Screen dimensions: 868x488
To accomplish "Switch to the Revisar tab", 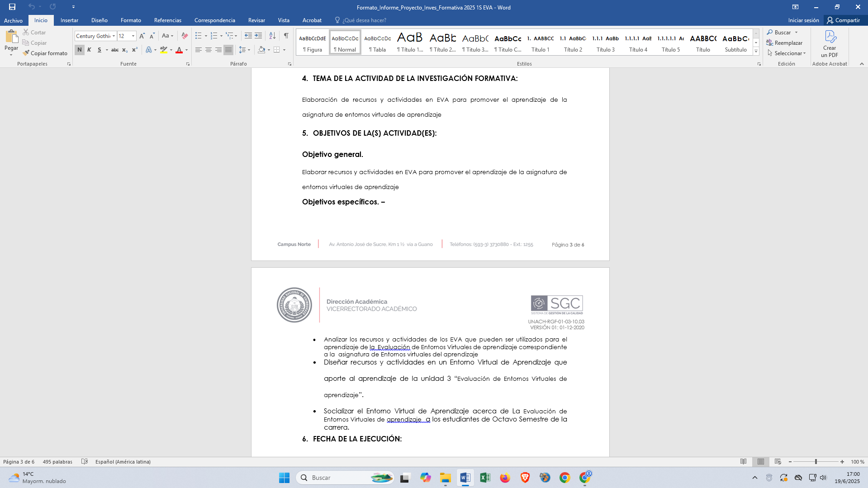I will [256, 20].
